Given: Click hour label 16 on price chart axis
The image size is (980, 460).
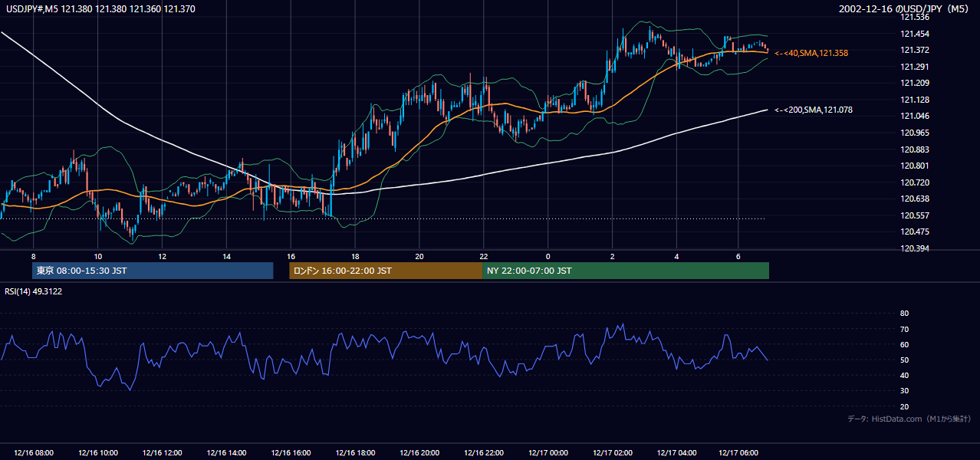Looking at the screenshot, I should (x=291, y=255).
